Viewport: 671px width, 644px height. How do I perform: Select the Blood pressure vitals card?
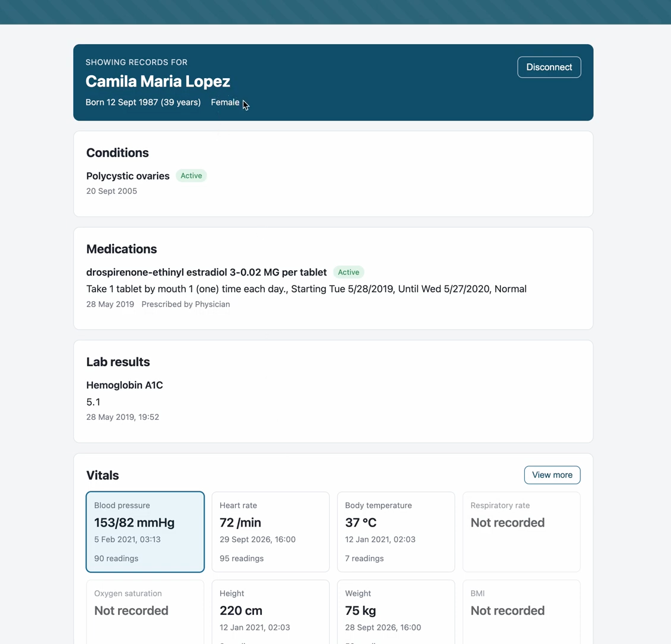[x=145, y=532]
